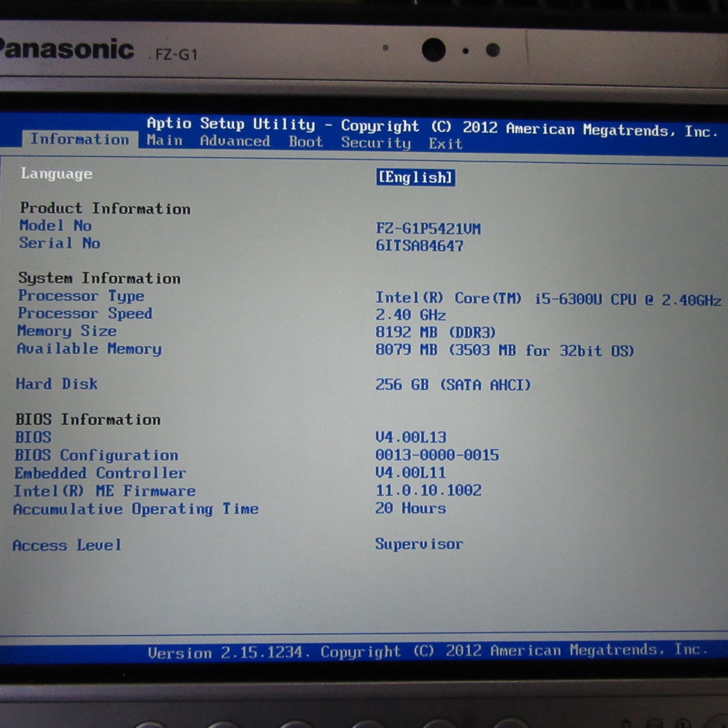Click the serial value 6ITSA84647
728x728 pixels.
coord(420,246)
